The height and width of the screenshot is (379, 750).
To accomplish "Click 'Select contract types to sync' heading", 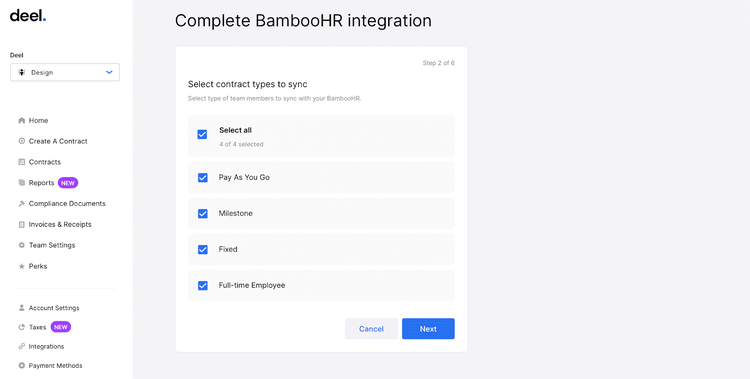I will coord(247,84).
